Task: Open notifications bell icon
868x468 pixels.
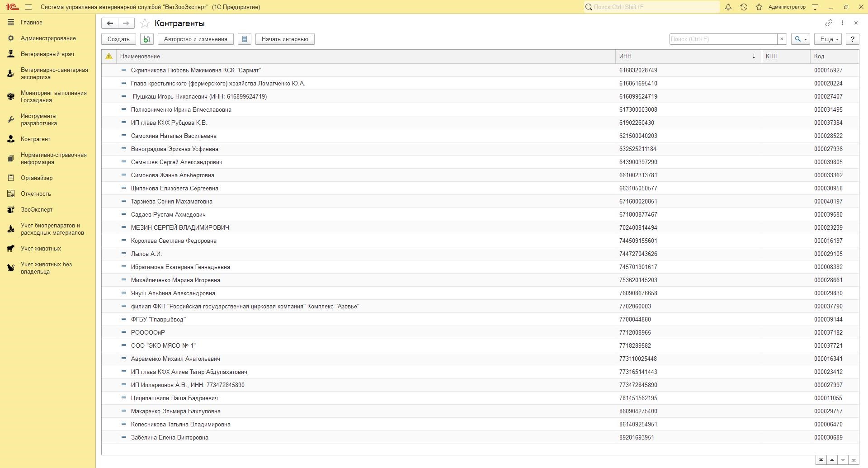Action: pyautogui.click(x=728, y=7)
